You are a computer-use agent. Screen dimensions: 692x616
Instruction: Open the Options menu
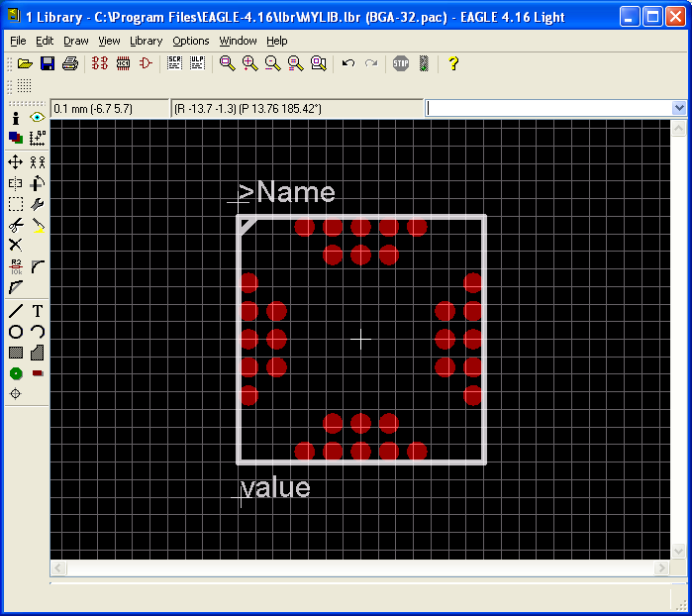[x=191, y=41]
